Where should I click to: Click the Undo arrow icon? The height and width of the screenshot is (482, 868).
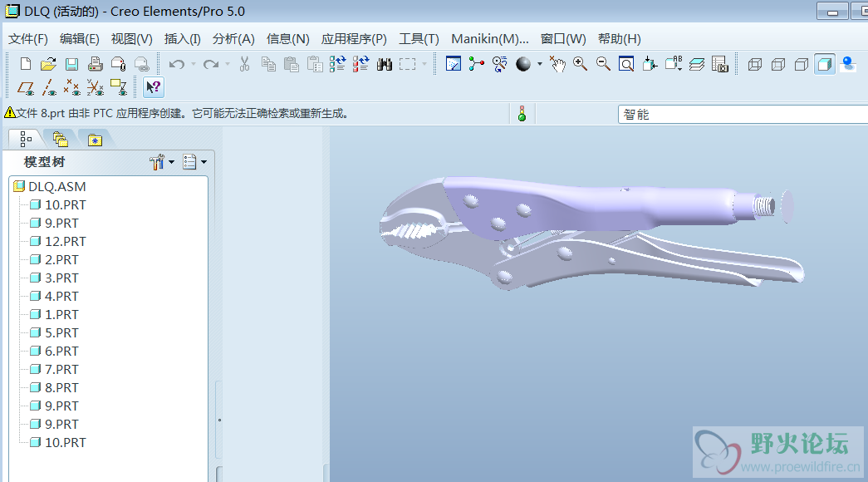click(x=177, y=64)
